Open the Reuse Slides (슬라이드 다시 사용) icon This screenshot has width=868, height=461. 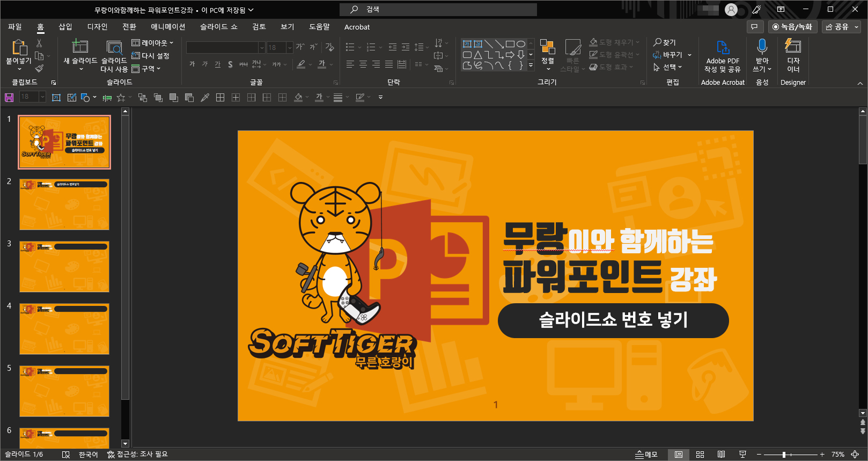click(114, 47)
